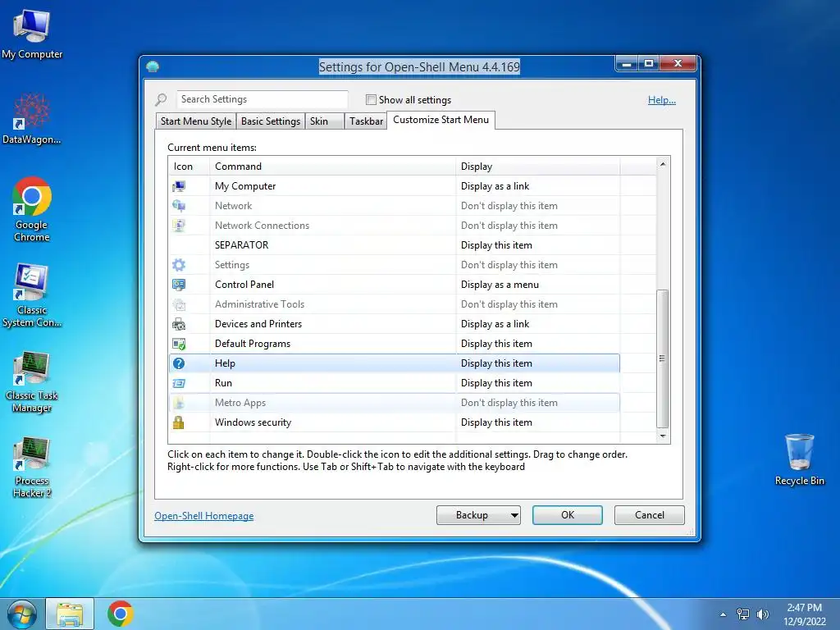Click OK to apply settings
This screenshot has height=630, width=840.
point(568,515)
